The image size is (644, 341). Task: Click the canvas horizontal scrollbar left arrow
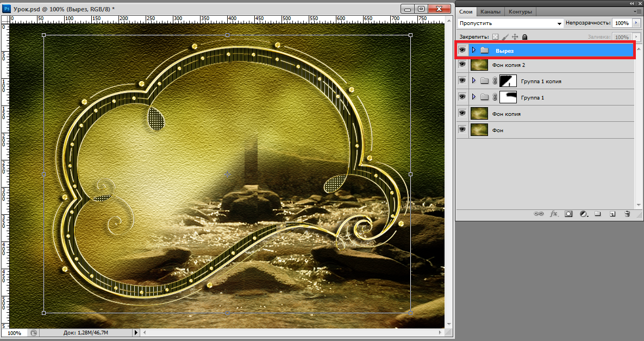[144, 333]
